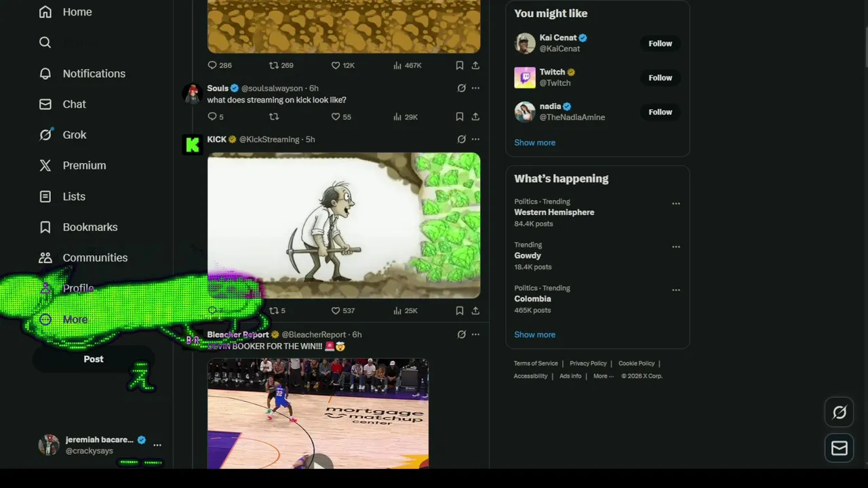Open Premium from the sidebar
The width and height of the screenshot is (868, 488).
tap(72, 165)
